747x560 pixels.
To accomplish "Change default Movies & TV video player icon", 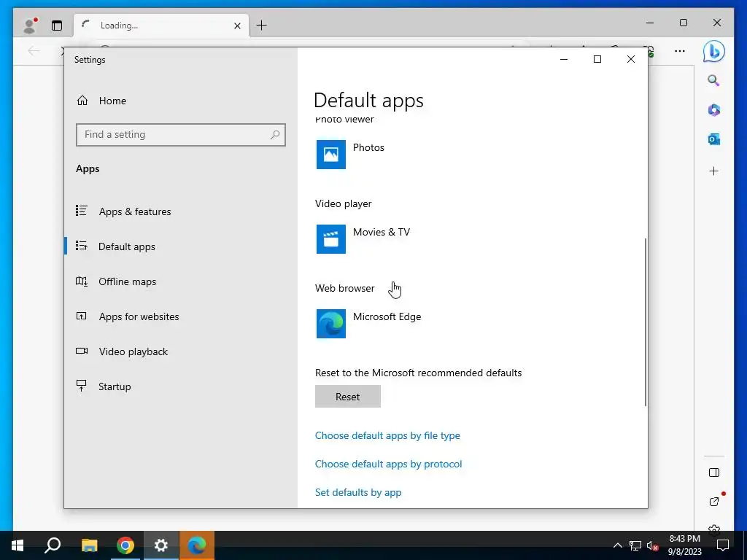I will (331, 239).
